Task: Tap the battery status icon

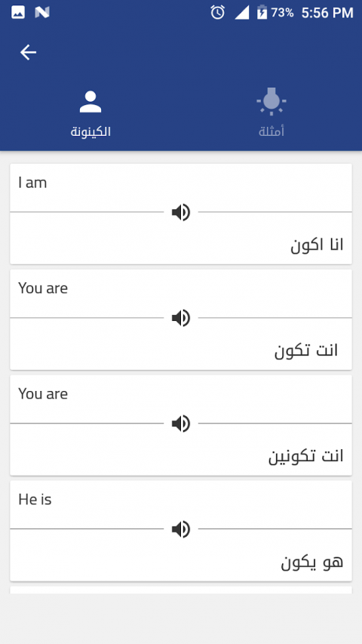Action: click(x=262, y=12)
